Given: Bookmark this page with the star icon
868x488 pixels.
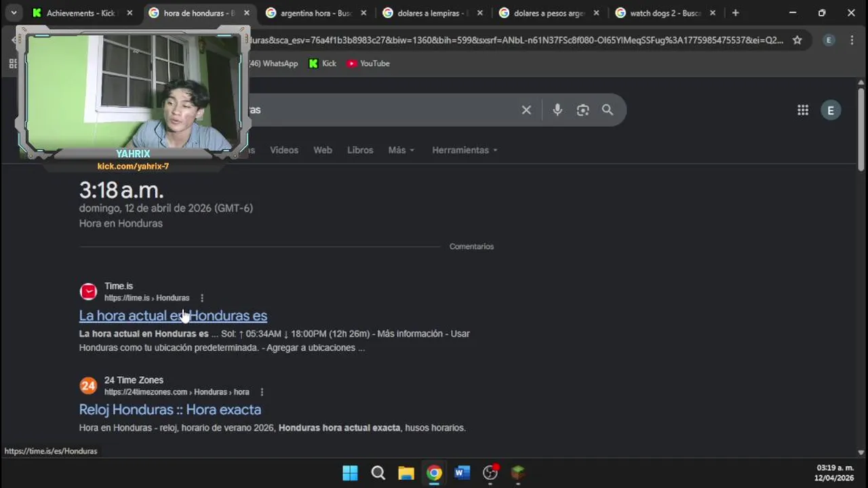Looking at the screenshot, I should tap(797, 40).
